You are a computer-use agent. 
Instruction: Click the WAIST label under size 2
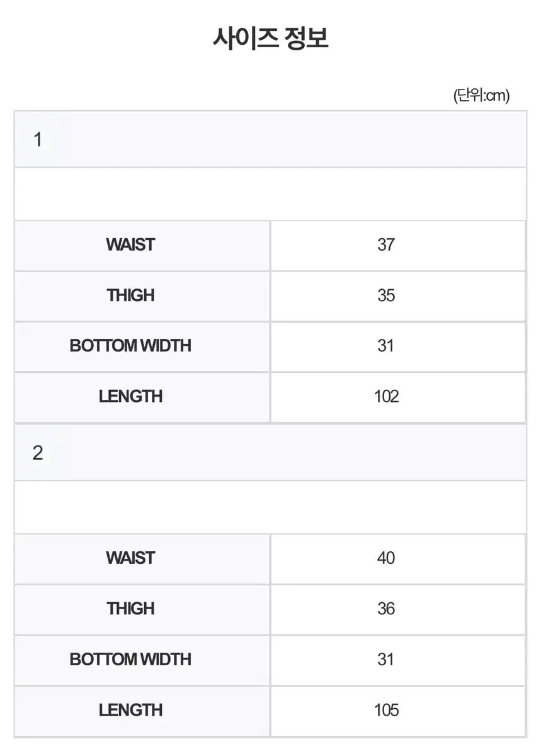pyautogui.click(x=130, y=558)
